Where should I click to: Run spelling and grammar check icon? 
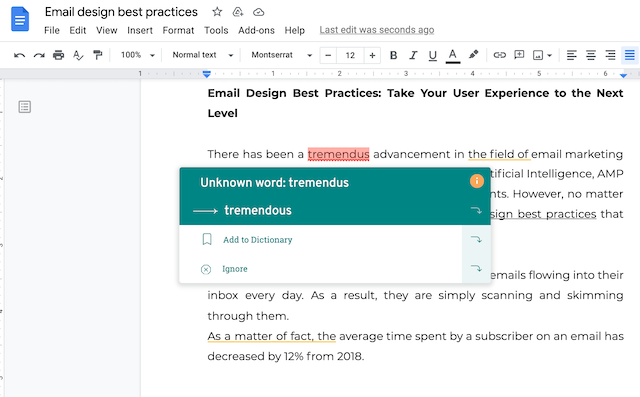(x=78, y=55)
